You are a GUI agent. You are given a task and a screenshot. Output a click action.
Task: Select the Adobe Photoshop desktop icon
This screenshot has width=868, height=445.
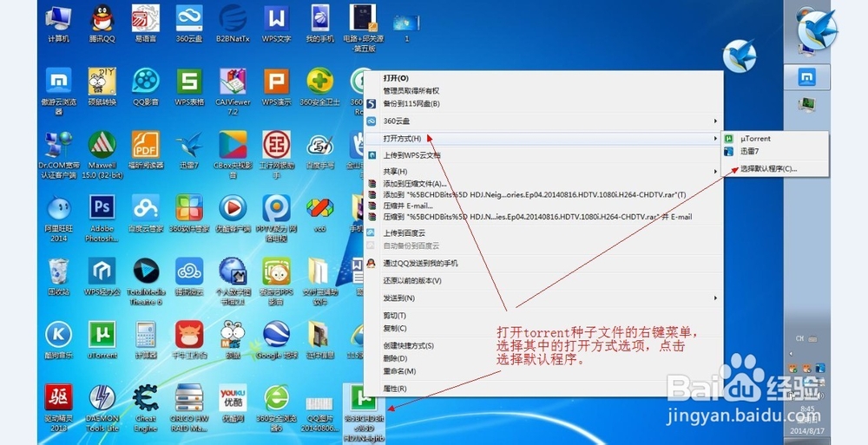102,218
